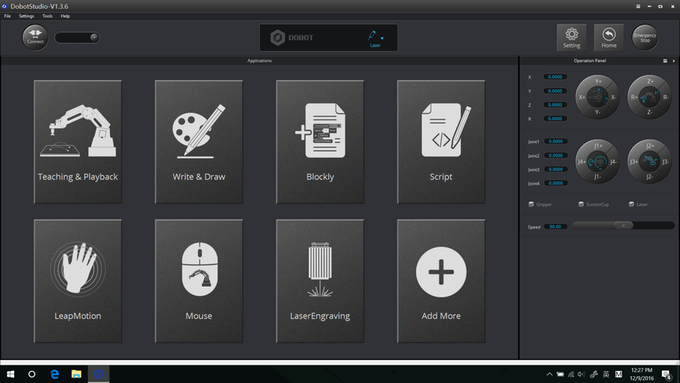Click the system volume tray icon

tap(582, 374)
